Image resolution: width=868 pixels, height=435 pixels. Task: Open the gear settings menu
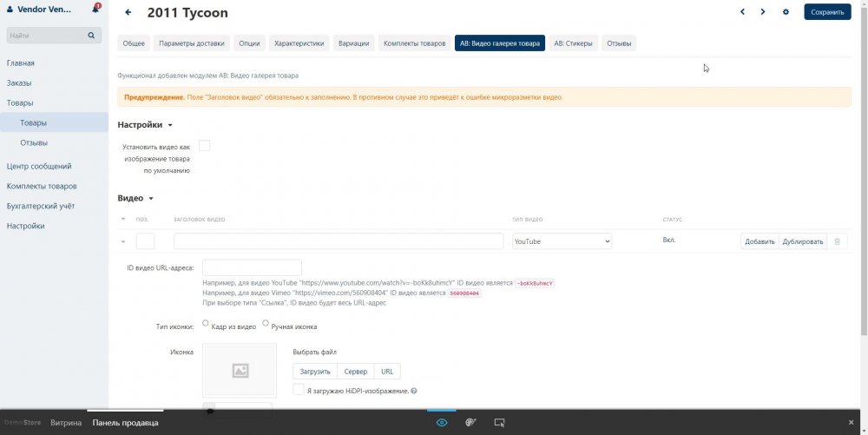click(x=786, y=12)
